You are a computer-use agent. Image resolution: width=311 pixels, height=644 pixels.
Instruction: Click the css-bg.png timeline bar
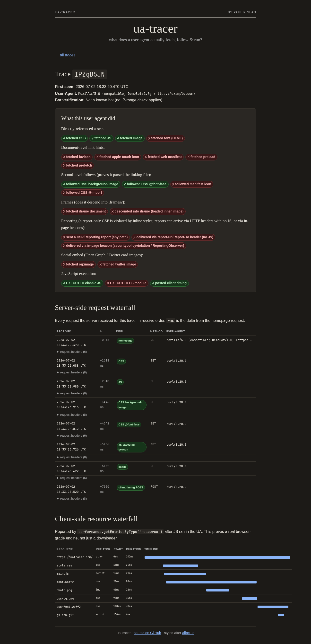(x=250, y=599)
